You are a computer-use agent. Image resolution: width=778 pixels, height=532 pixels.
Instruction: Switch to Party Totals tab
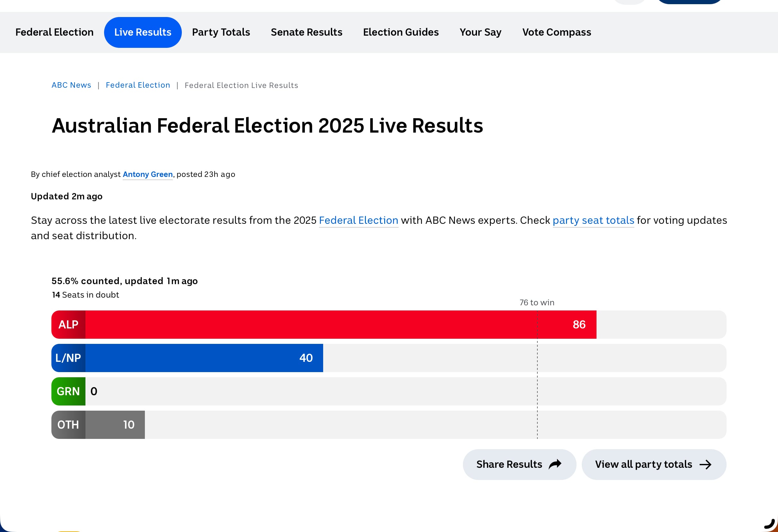point(221,32)
